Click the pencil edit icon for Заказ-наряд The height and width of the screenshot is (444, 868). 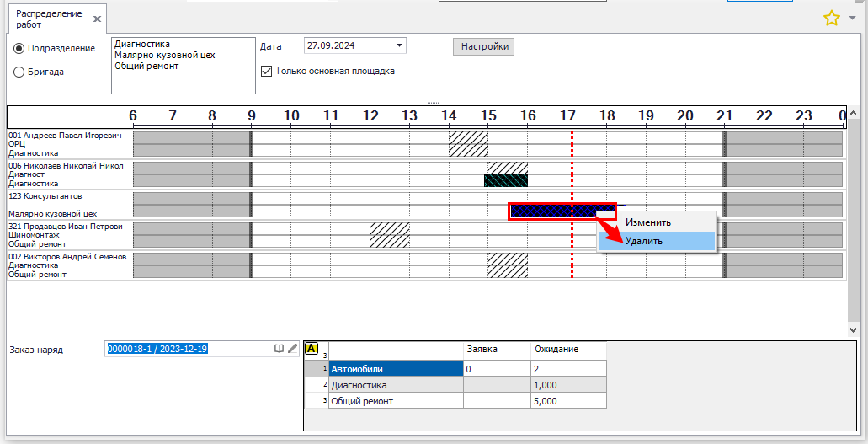pyautogui.click(x=292, y=348)
